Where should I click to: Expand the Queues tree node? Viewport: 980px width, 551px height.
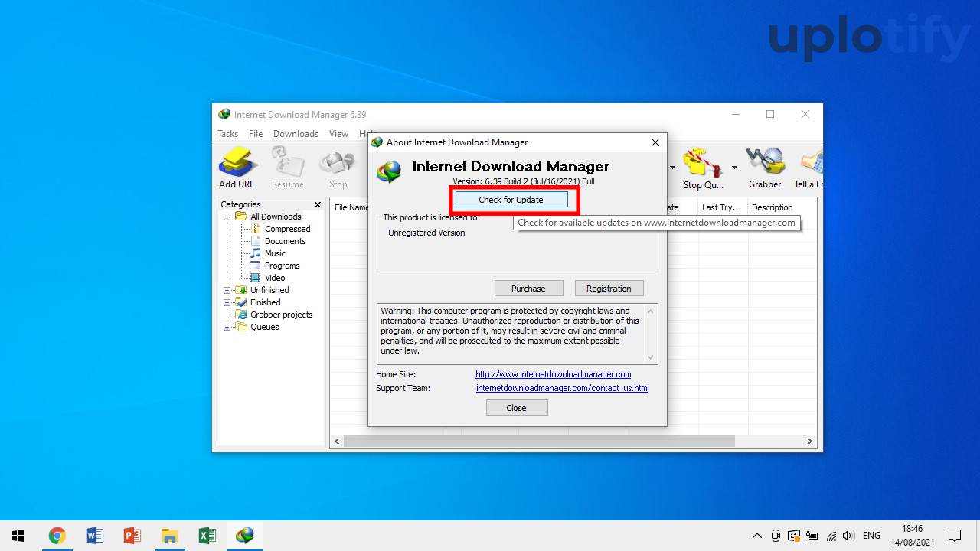coord(227,327)
